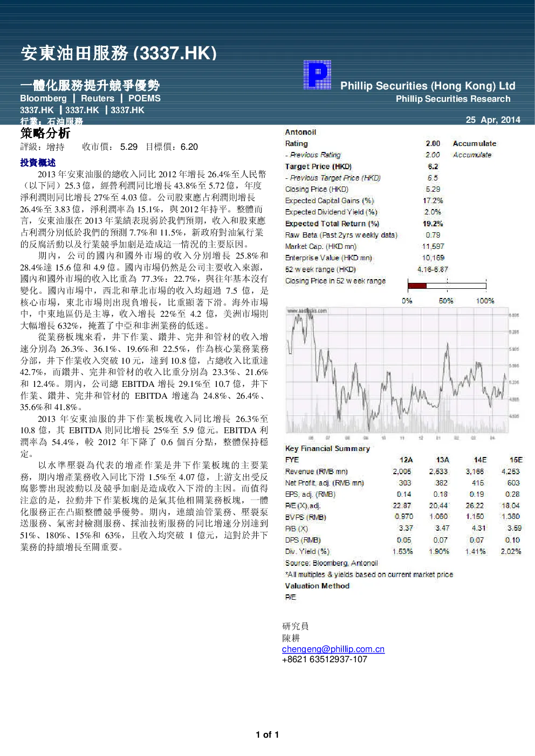Click the analyst name 陳耕
Image resolution: width=535 pixels, height=756 pixels.
[x=291, y=638]
